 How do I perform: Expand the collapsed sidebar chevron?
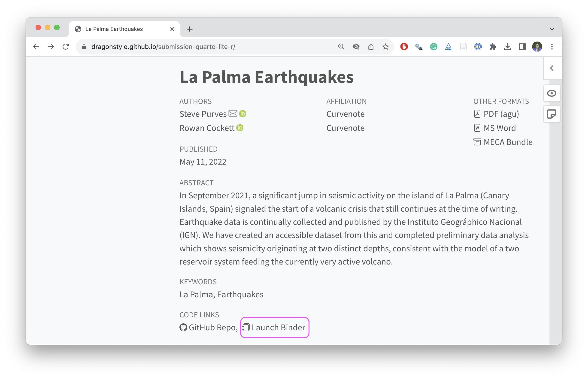(552, 68)
